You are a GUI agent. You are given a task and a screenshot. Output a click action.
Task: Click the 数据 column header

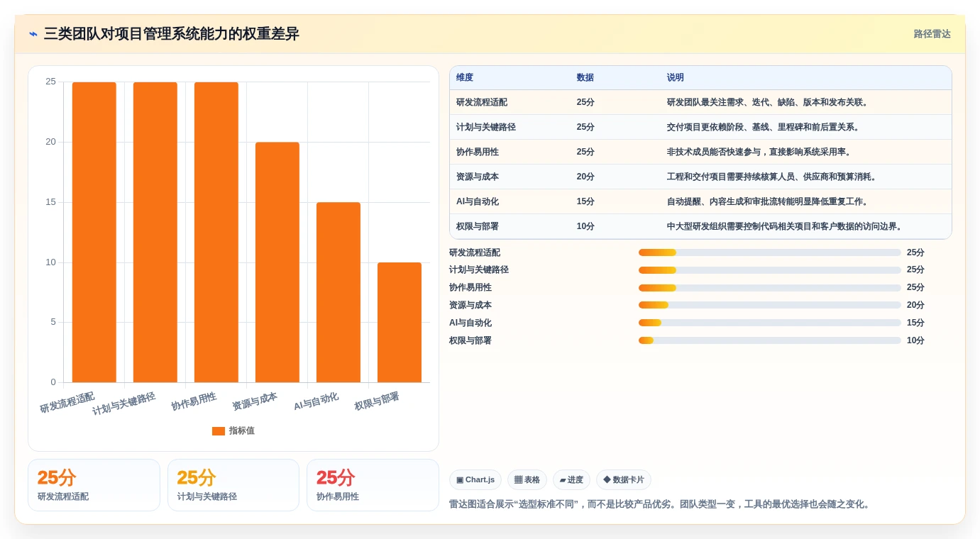pos(585,77)
